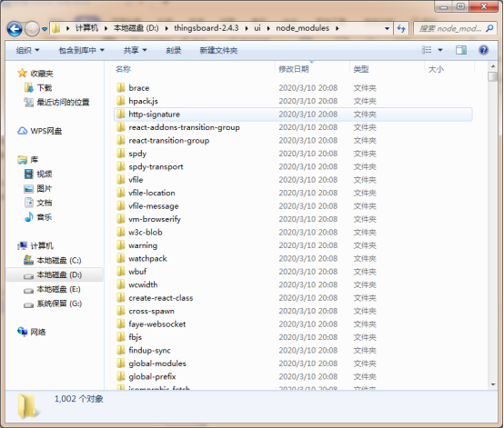Screen dimensions: 504x428
Task: Open 本地磁盘 (C:) drive
Action: click(x=59, y=261)
